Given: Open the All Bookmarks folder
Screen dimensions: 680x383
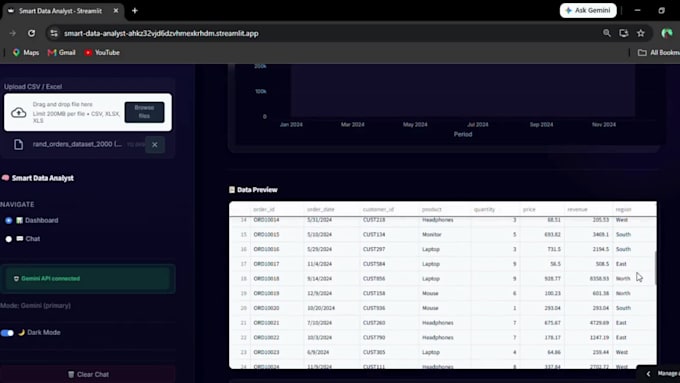Looking at the screenshot, I should [659, 52].
